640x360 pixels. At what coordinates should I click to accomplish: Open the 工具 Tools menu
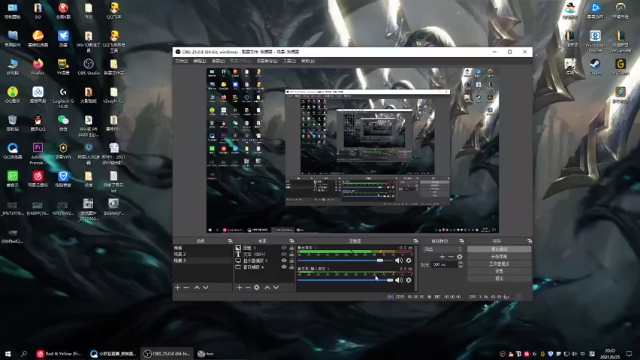coord(289,61)
